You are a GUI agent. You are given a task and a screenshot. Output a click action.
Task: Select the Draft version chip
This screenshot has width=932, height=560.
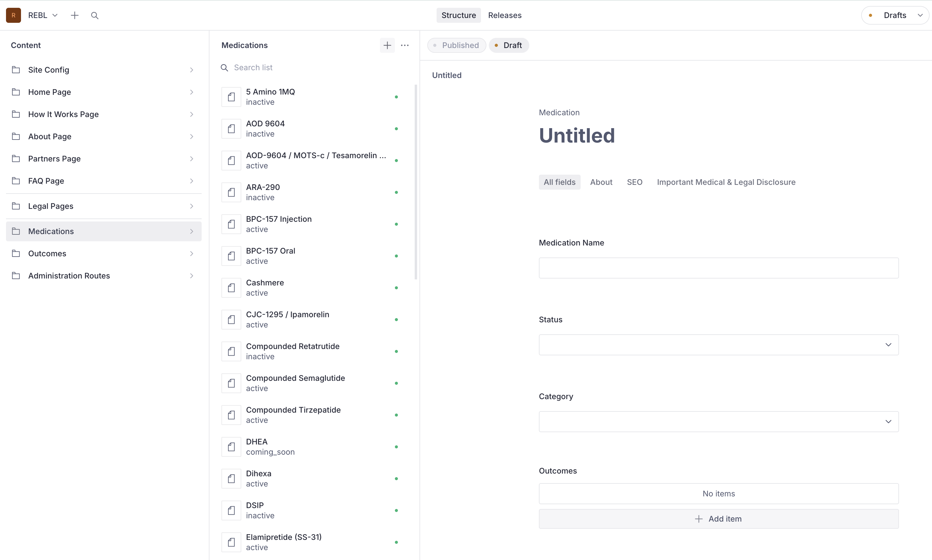tap(509, 45)
